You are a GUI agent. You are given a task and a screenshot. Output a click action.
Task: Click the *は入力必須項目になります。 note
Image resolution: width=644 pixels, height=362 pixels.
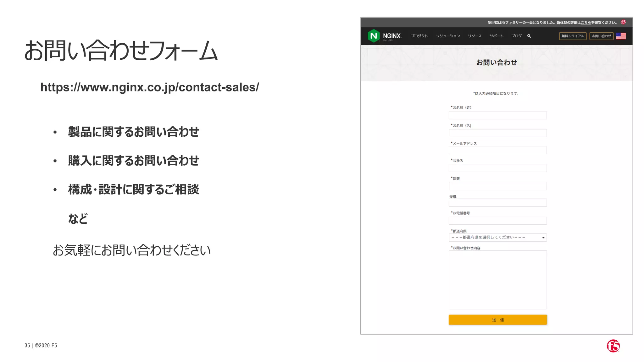click(x=496, y=93)
